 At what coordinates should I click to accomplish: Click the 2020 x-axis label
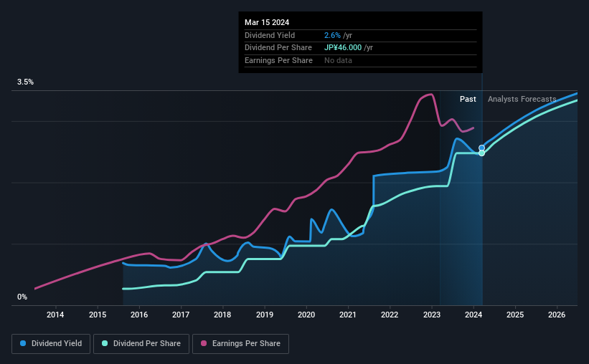coord(306,315)
